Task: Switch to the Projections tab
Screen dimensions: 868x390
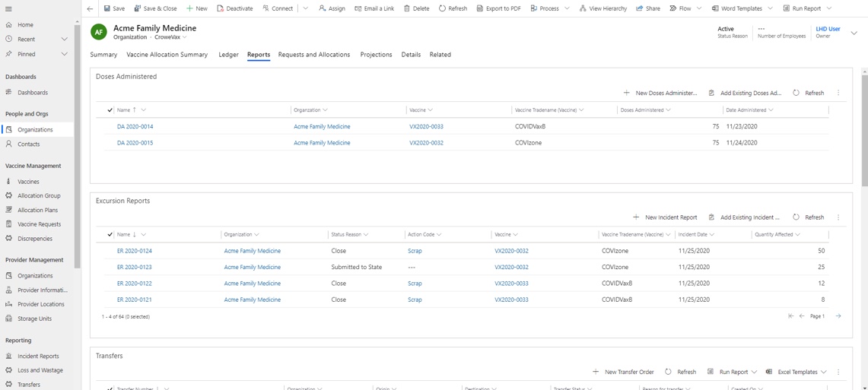Action: click(x=376, y=55)
